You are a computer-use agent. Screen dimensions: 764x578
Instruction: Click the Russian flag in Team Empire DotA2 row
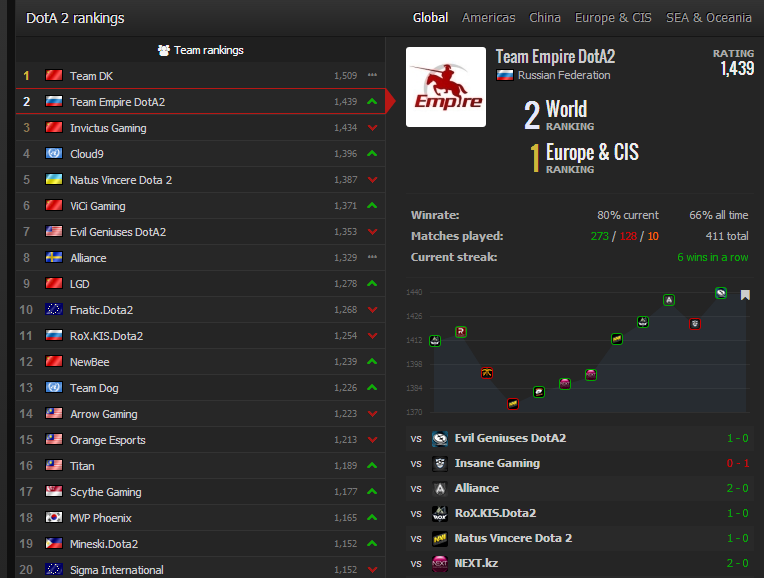(x=54, y=101)
